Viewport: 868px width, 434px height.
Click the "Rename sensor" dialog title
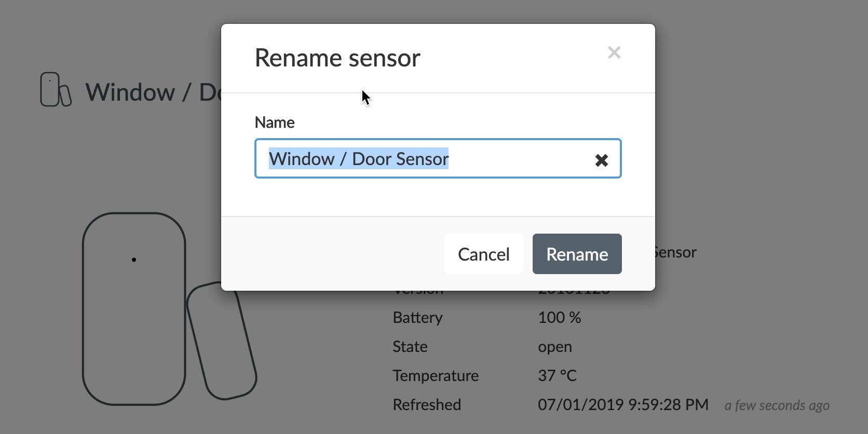[x=337, y=58]
